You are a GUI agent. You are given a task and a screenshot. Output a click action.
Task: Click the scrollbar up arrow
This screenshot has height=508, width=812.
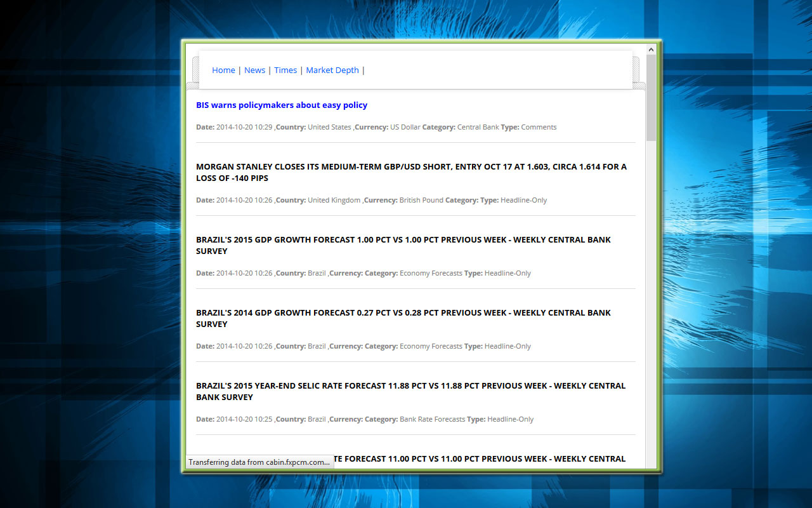tap(651, 49)
